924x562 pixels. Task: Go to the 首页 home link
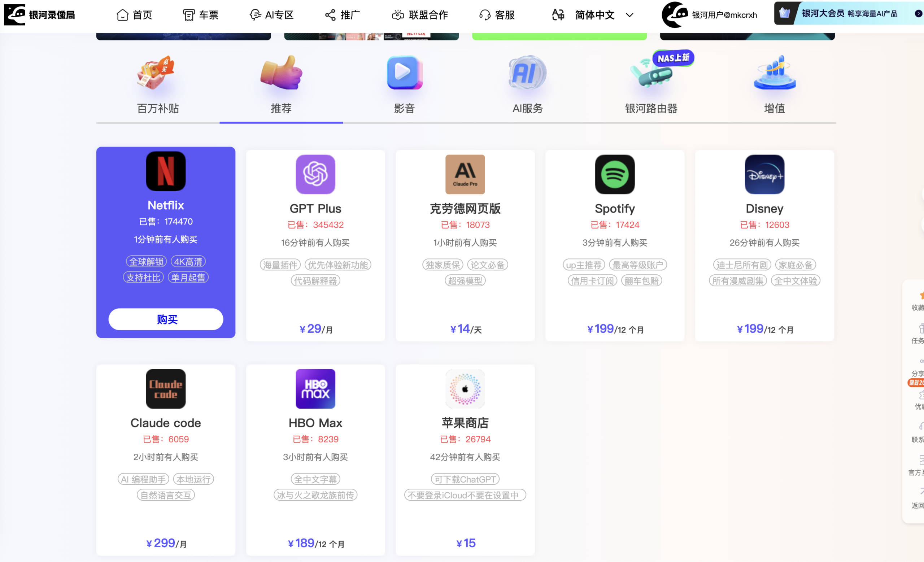134,15
